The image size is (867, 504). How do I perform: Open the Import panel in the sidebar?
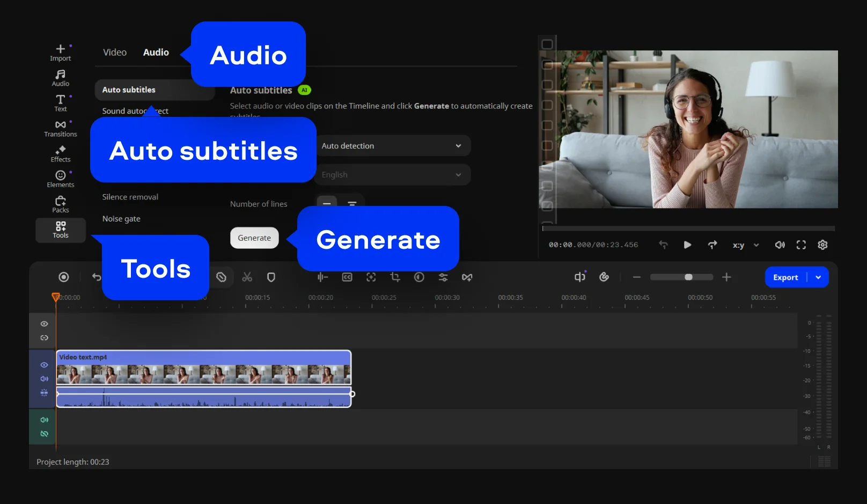click(61, 53)
